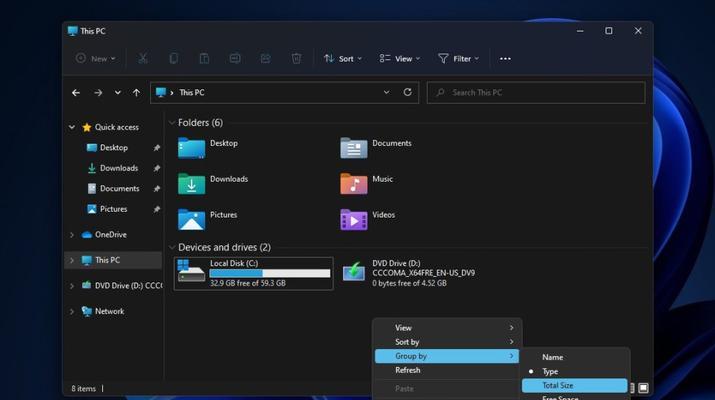Collapse the Folders (6) group
This screenshot has height=400, width=715.
click(172, 123)
